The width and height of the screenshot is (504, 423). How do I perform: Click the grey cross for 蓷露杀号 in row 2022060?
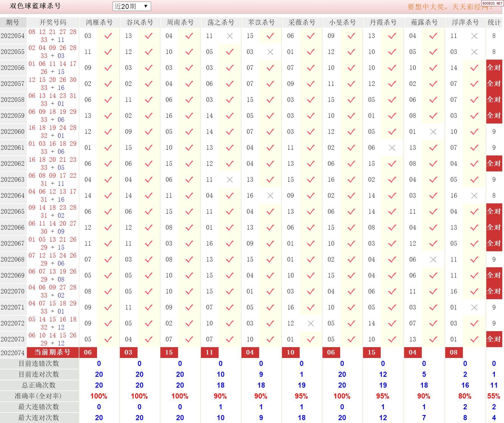point(433,131)
